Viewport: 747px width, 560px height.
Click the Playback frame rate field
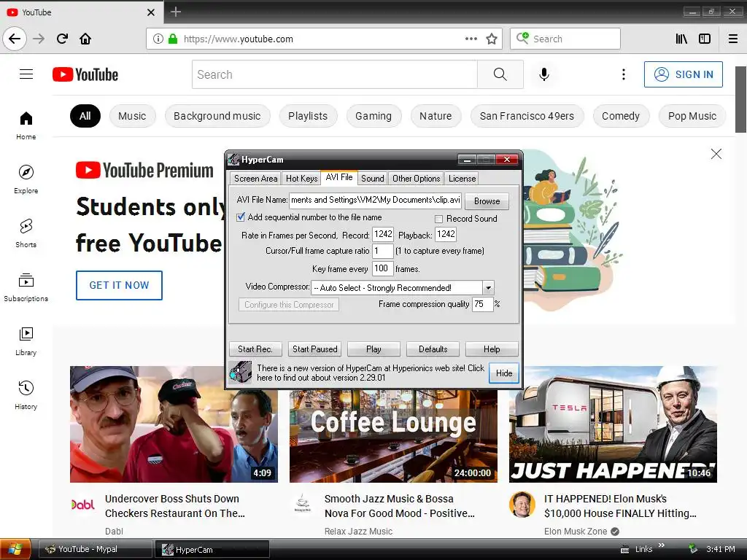[446, 234]
